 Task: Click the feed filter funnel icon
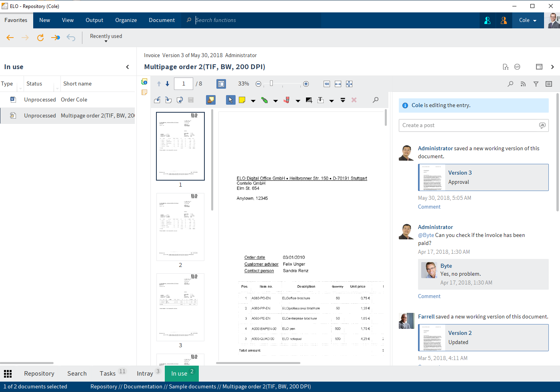(x=536, y=84)
